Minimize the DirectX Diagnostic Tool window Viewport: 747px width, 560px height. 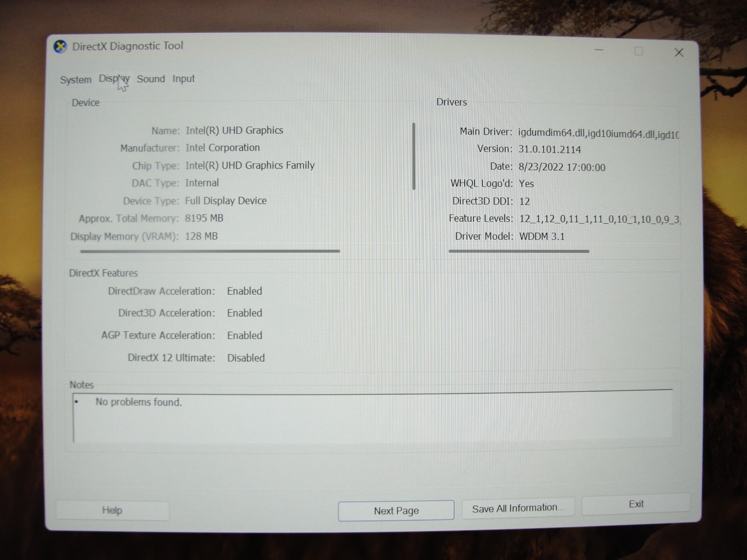tap(599, 50)
